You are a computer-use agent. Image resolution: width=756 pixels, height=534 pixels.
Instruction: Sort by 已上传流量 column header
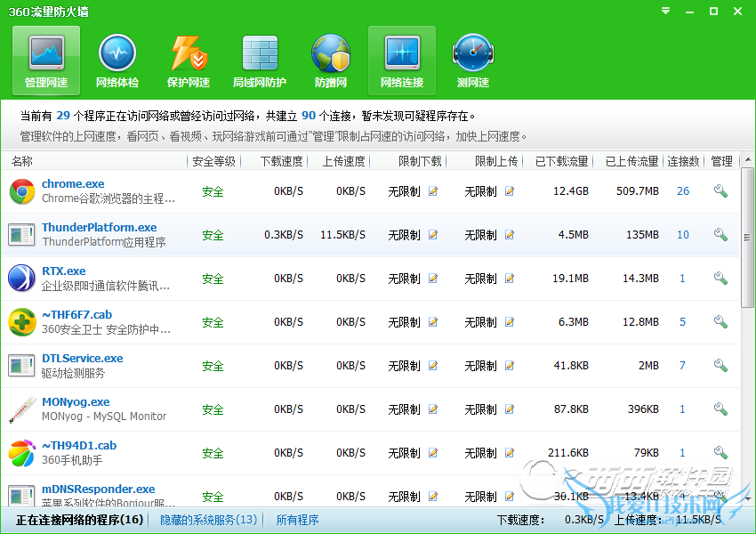(x=631, y=161)
